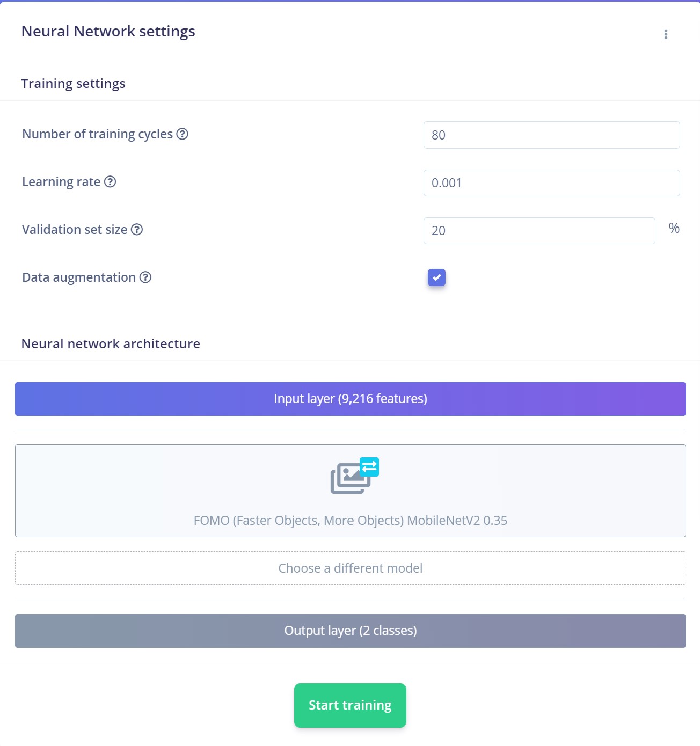This screenshot has width=700, height=746.
Task: Click the Validation set size field
Action: (539, 231)
